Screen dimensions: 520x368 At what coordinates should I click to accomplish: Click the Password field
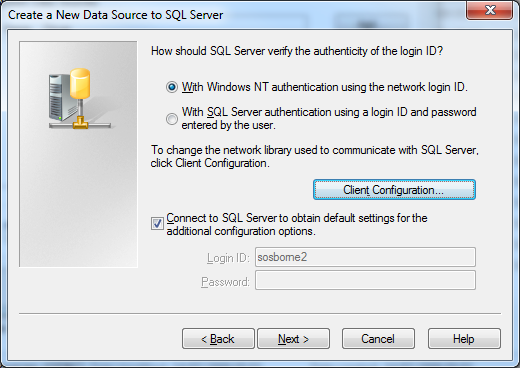[x=365, y=280]
